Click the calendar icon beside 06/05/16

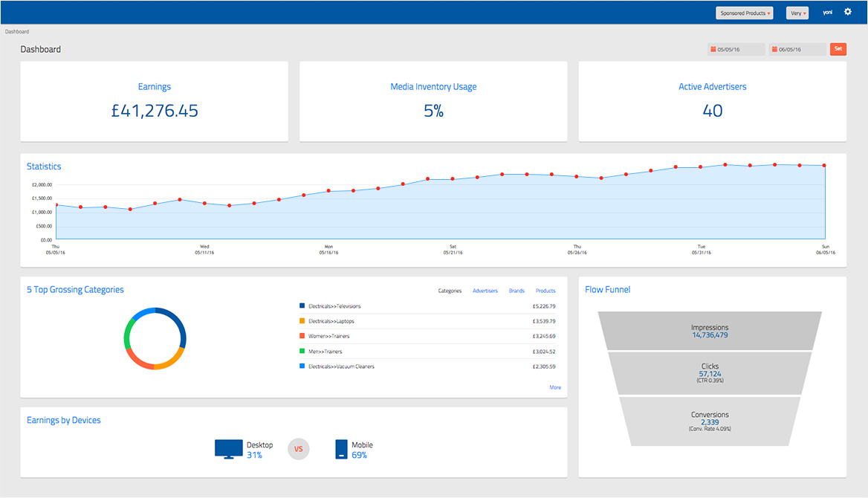point(774,49)
